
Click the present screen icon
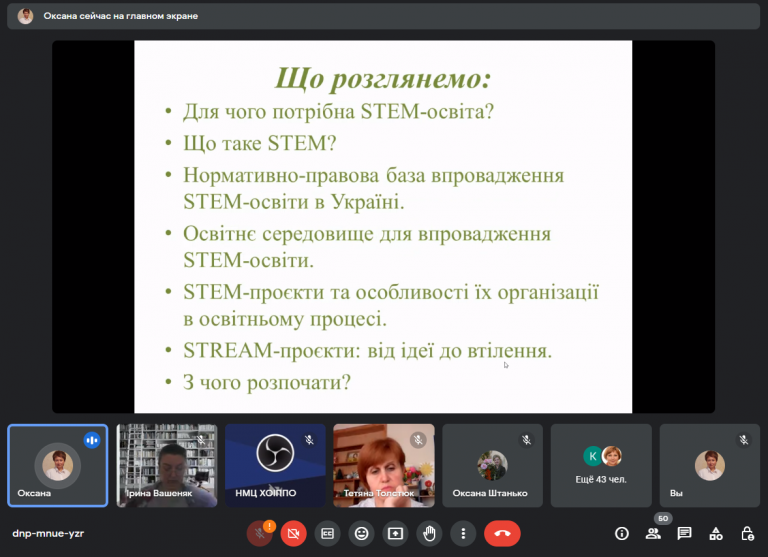click(x=395, y=533)
